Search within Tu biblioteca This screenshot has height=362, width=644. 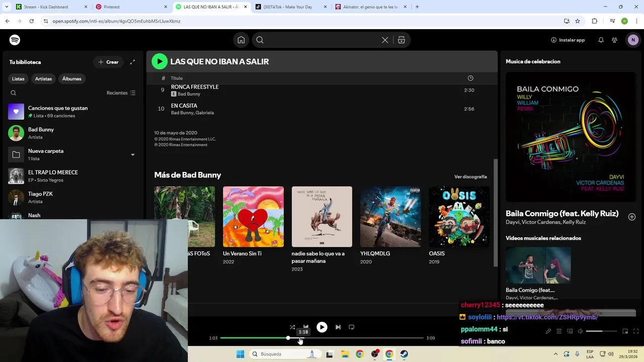(14, 93)
